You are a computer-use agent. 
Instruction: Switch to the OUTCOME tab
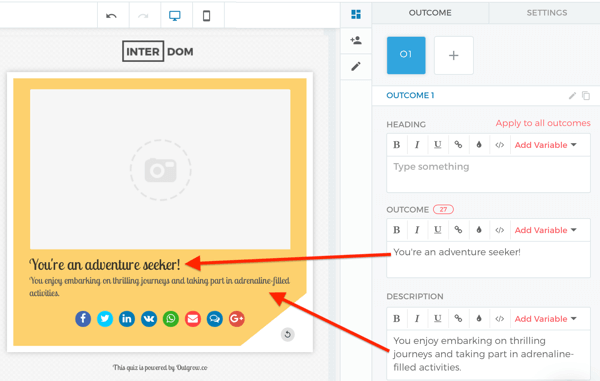pyautogui.click(x=430, y=13)
